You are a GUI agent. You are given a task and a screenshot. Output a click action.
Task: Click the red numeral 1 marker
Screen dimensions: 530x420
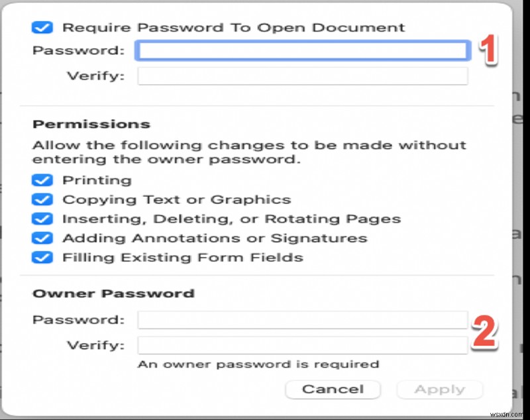[487, 52]
